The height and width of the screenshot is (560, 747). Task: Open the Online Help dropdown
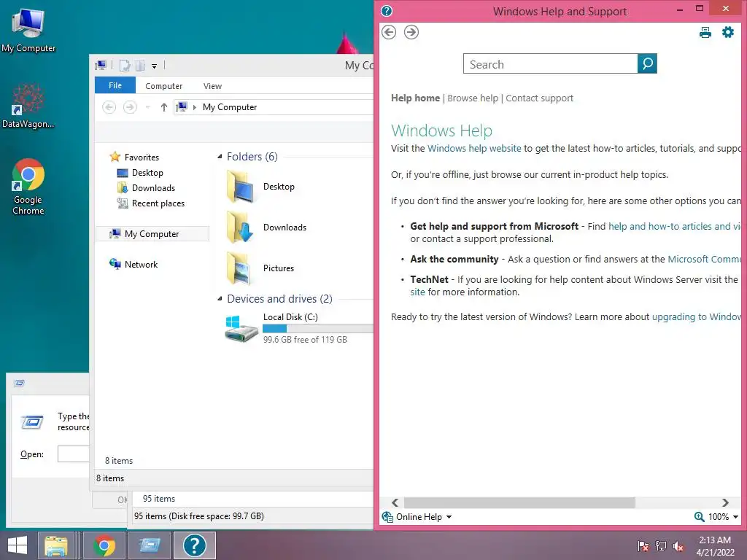(x=449, y=517)
